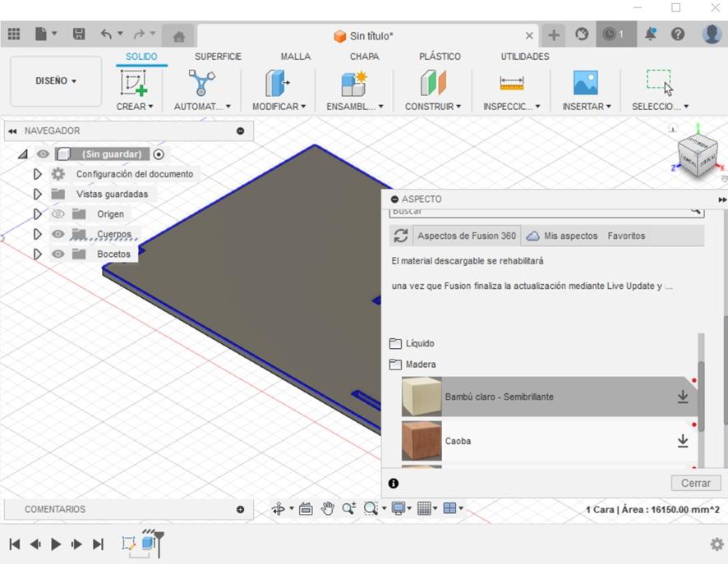Screen dimensions: 728x564
Task: Go to Home tab icon
Action: (179, 36)
